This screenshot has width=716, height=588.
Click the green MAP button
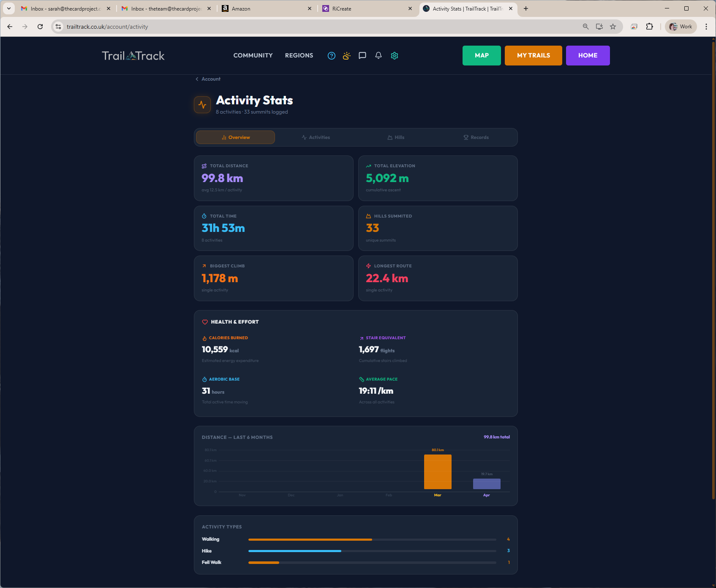click(482, 55)
